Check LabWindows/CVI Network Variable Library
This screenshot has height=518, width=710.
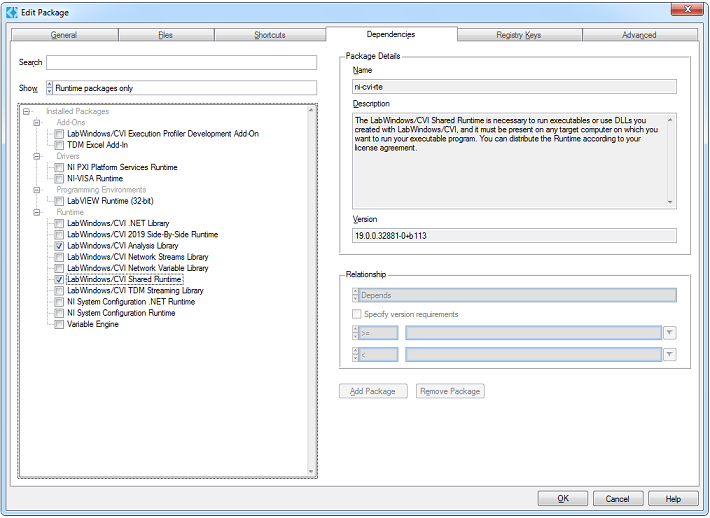click(59, 269)
